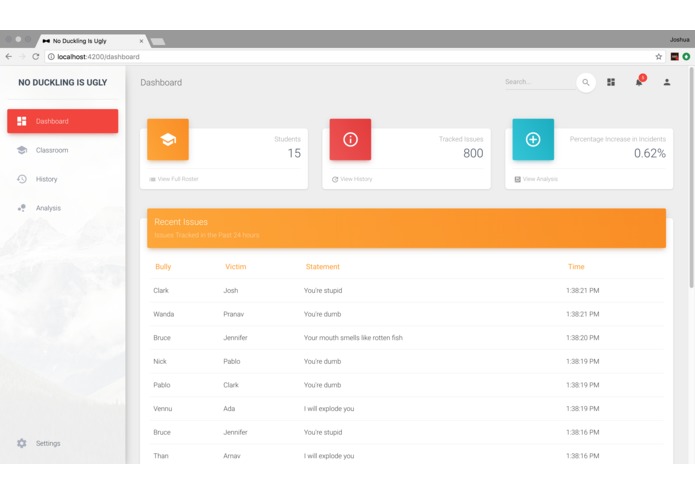Click the Statement column header
Screen dimensions: 695x494
[x=323, y=267]
